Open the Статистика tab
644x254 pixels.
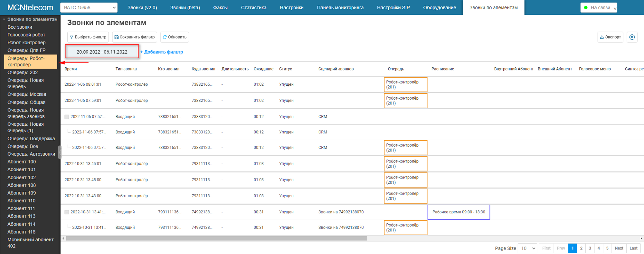click(254, 7)
